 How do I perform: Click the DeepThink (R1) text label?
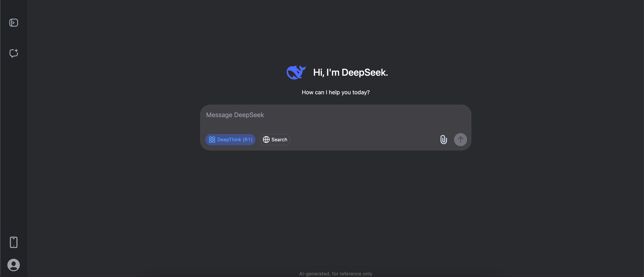click(234, 140)
